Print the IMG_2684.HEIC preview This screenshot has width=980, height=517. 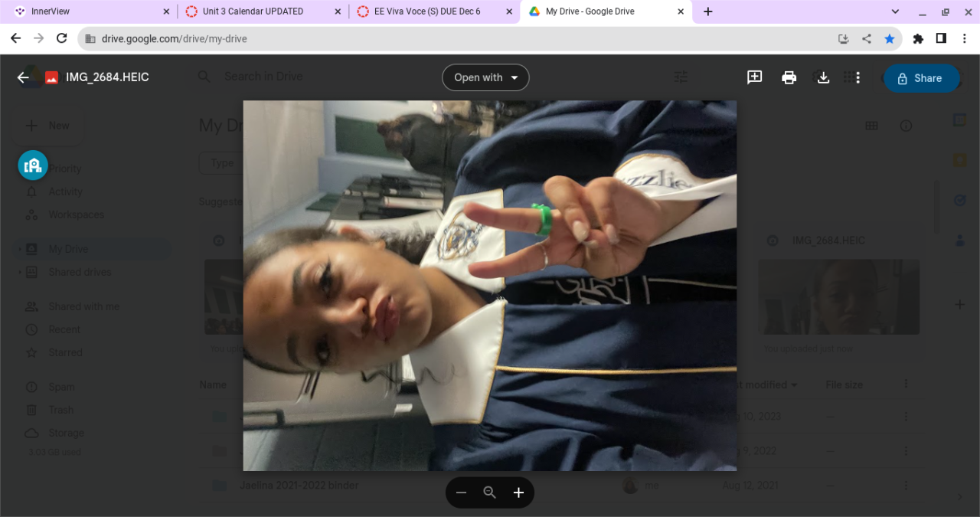789,77
